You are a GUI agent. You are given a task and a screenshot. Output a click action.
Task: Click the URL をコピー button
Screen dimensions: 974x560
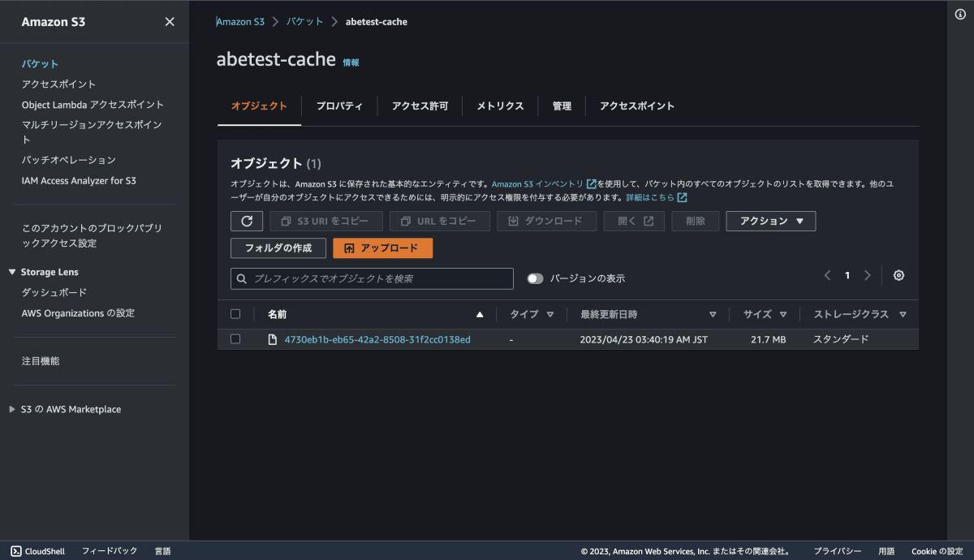440,221
